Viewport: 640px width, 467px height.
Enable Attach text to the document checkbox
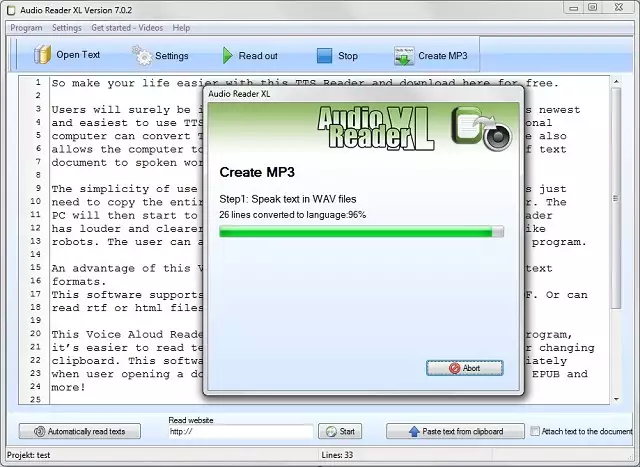pos(535,432)
